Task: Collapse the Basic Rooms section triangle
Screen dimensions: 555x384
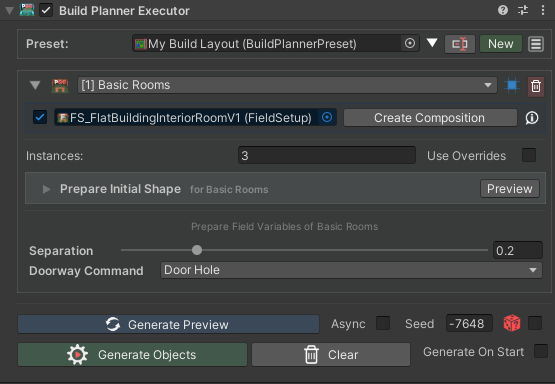Action: point(35,85)
